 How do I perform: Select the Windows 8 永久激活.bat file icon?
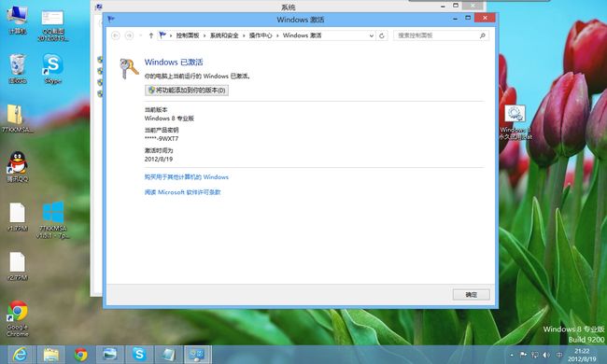(x=515, y=122)
